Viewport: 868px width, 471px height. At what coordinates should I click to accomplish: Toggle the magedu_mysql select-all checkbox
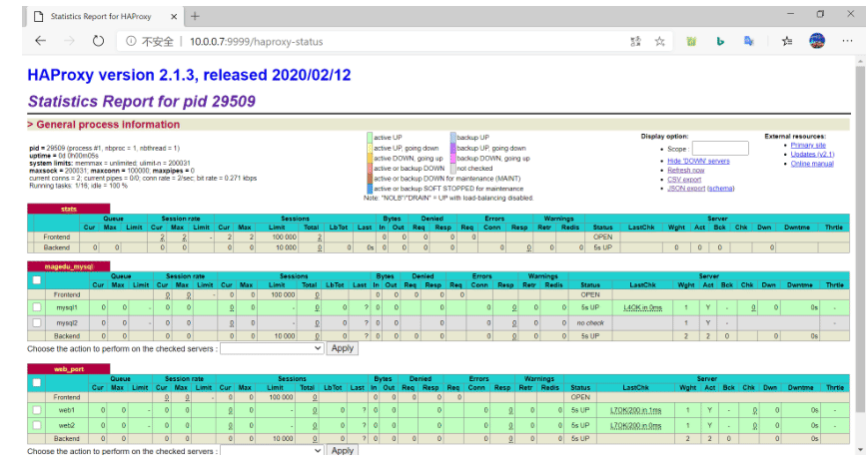37,279
